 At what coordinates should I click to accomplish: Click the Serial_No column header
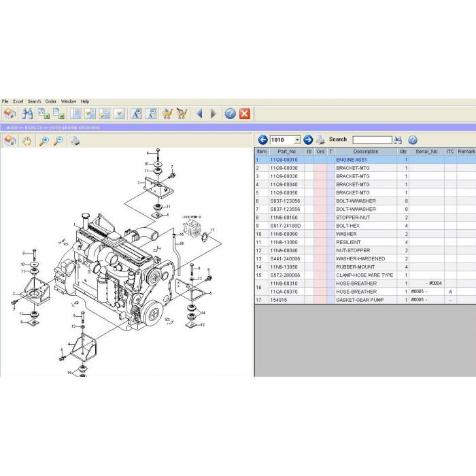pyautogui.click(x=426, y=152)
